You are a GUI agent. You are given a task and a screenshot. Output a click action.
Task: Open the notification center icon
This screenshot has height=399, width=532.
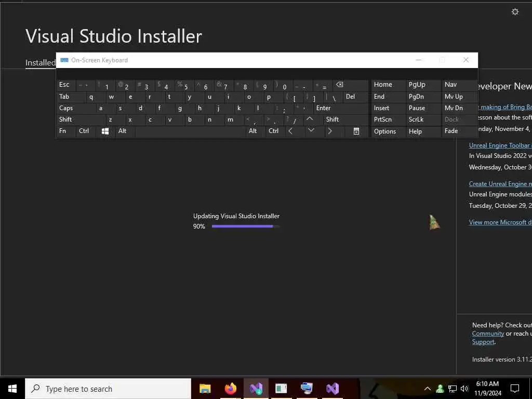515,389
